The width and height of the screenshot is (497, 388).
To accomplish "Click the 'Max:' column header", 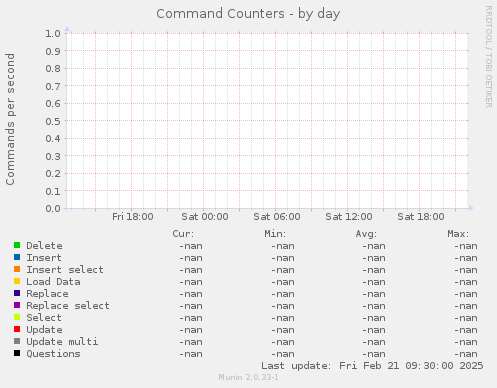I will (x=458, y=234).
